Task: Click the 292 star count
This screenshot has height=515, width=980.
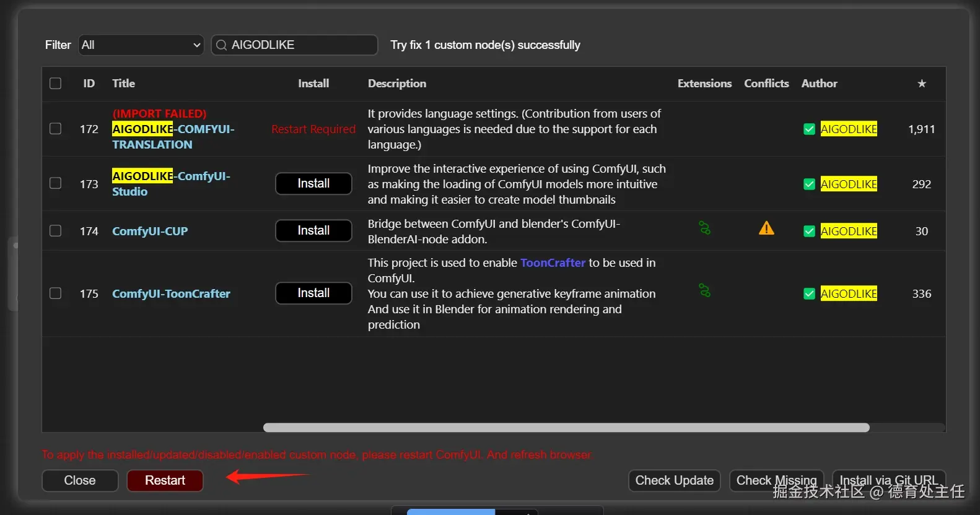Action: 922,184
